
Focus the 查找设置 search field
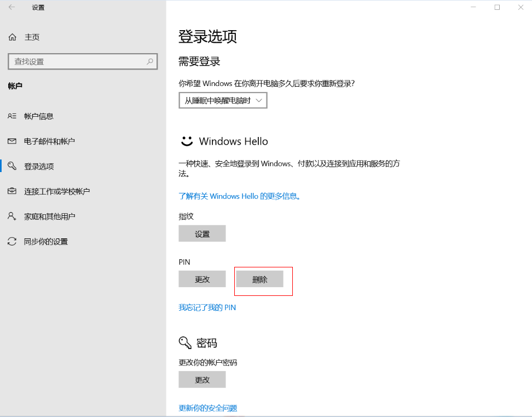77,62
